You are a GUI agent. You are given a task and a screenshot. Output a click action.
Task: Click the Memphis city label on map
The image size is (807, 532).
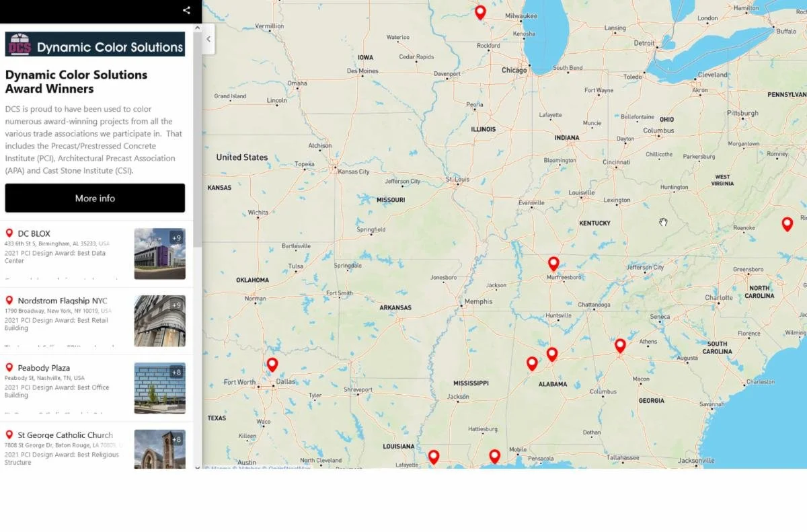tap(478, 302)
